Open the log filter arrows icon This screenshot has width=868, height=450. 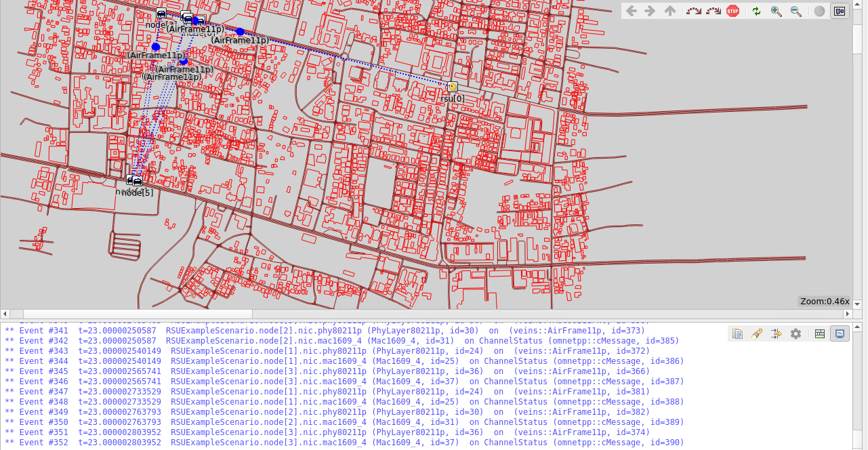[777, 333]
